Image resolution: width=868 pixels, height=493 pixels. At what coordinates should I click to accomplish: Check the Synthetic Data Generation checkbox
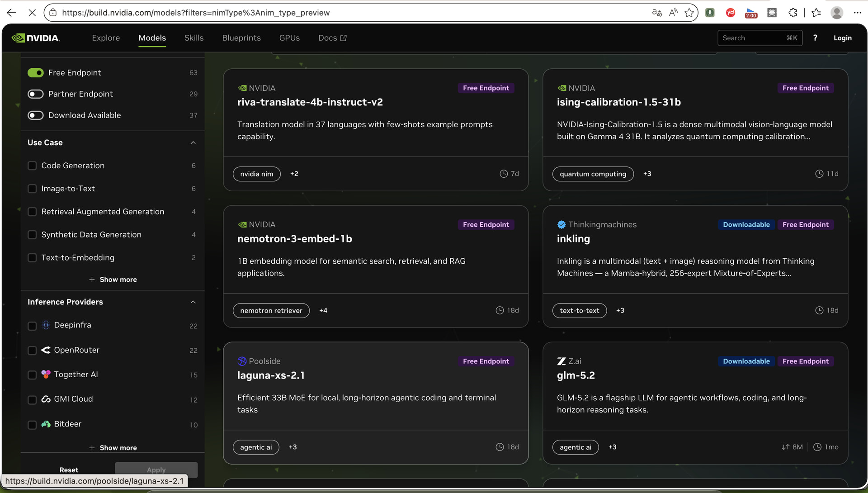tap(32, 235)
